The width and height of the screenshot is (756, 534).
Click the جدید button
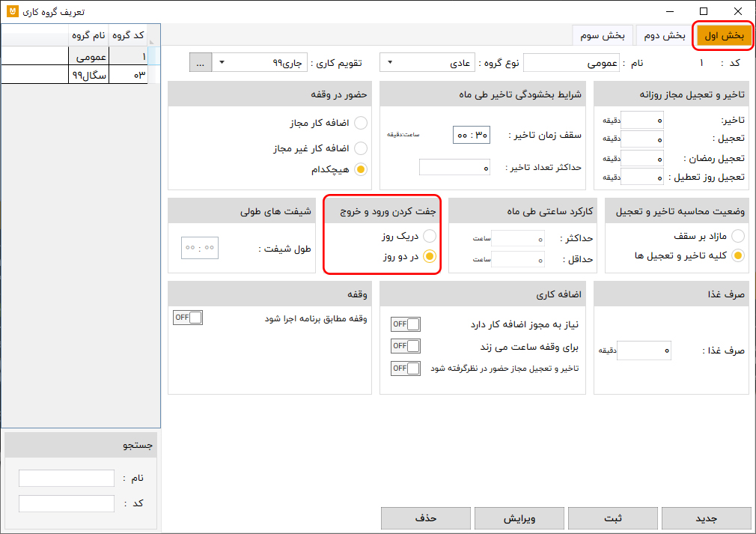707,518
